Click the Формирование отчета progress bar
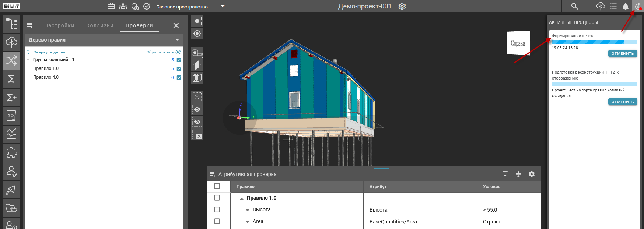 [x=594, y=42]
